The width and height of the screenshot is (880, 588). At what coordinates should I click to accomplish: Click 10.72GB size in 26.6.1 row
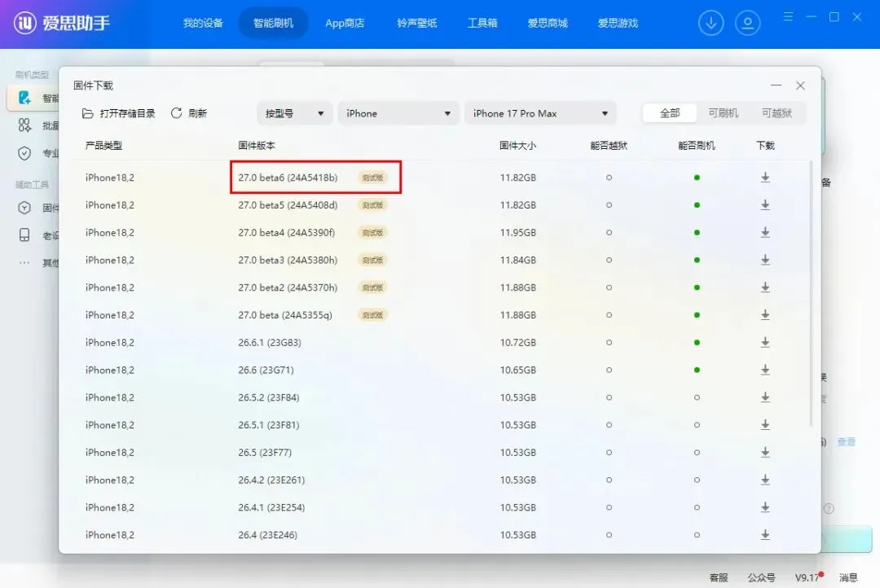point(518,342)
